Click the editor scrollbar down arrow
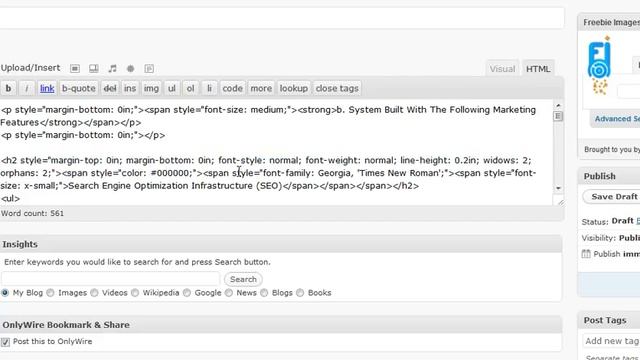Screen dimensions: 640x360 click(x=558, y=188)
